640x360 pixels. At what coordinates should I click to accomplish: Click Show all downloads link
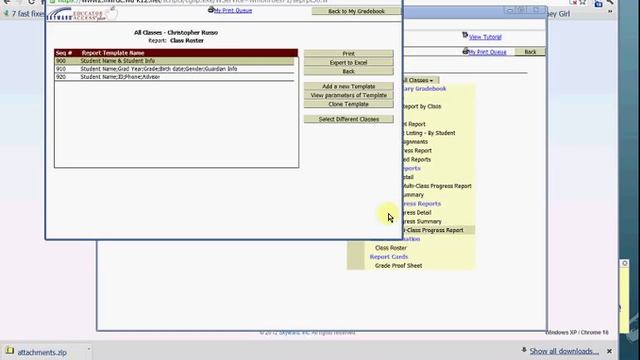[564, 351]
